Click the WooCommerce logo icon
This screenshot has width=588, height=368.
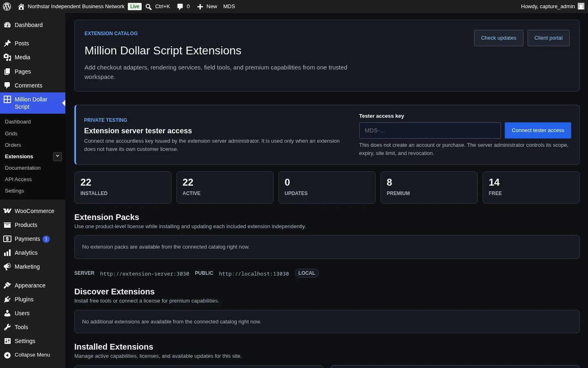click(x=7, y=211)
